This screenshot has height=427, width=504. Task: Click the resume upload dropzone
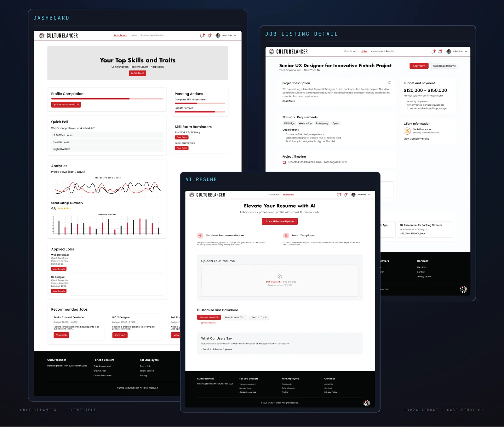pos(280,281)
